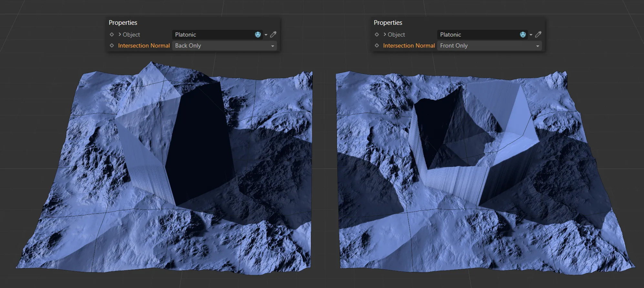Click the Platonic object icon above Front Only
The image size is (644, 288).
(523, 35)
